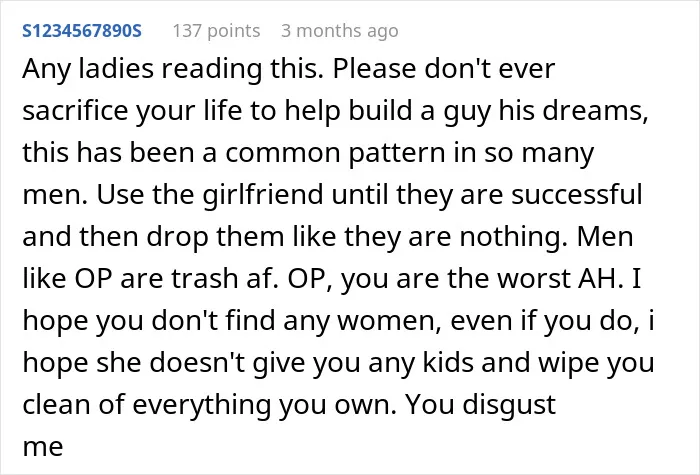Click the words 'sacrifice your life'
This screenshot has width=700, height=475.
[x=132, y=111]
